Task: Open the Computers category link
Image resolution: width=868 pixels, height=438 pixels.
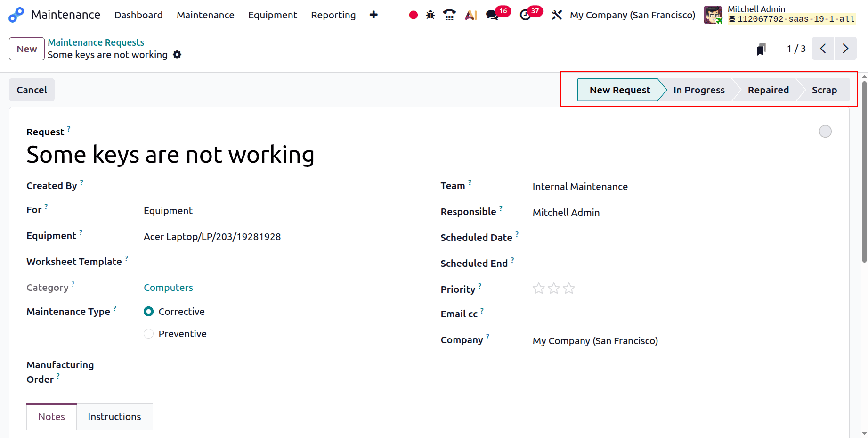Action: (x=169, y=288)
